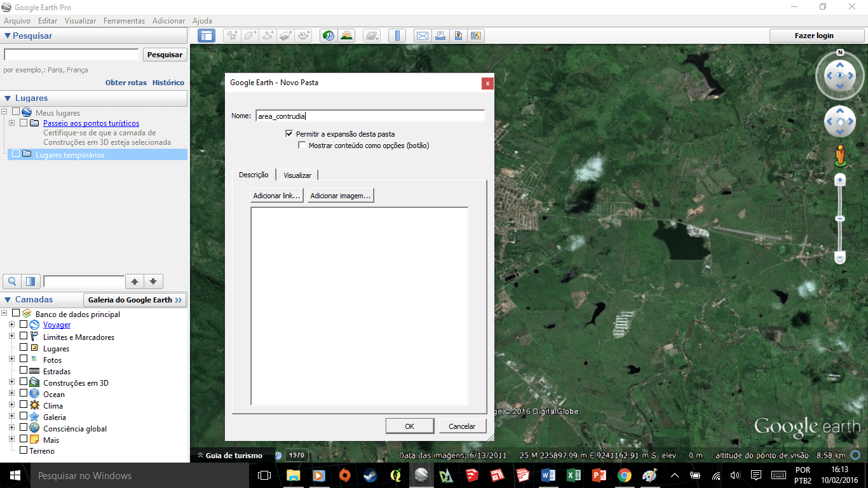The width and height of the screenshot is (868, 488).
Task: Toggle the sidebar visibility toolbar button
Action: [x=207, y=36]
